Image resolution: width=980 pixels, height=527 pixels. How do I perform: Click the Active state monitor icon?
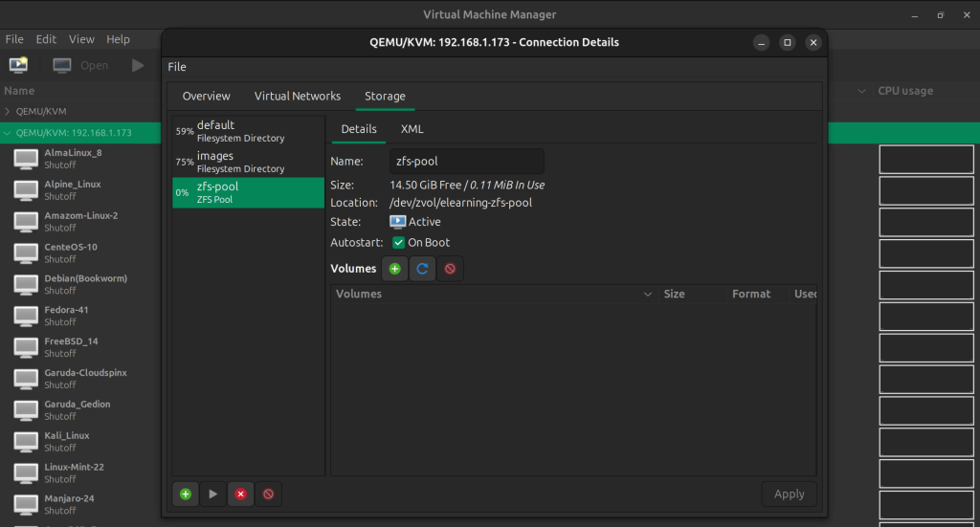click(397, 222)
